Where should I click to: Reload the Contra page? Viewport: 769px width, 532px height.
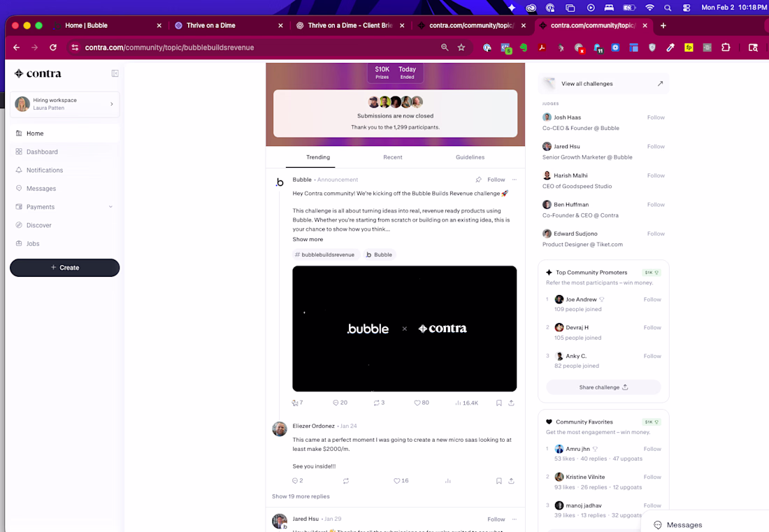[x=53, y=48]
